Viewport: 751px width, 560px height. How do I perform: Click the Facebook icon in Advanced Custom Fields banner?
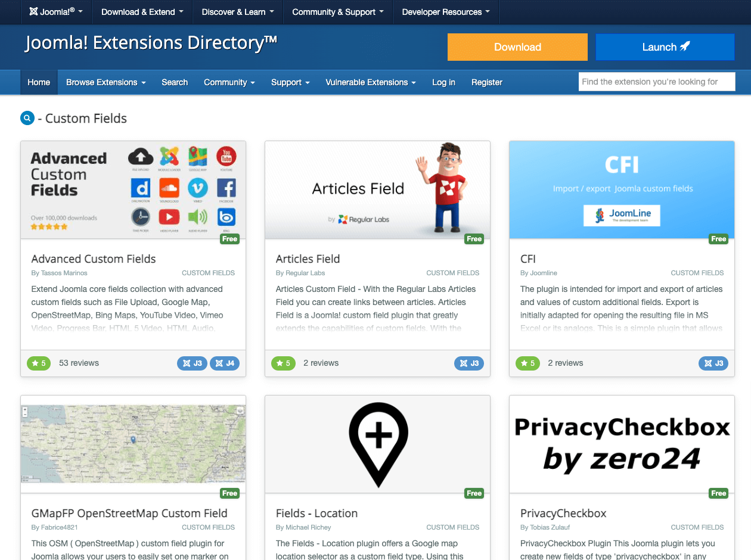pyautogui.click(x=226, y=188)
